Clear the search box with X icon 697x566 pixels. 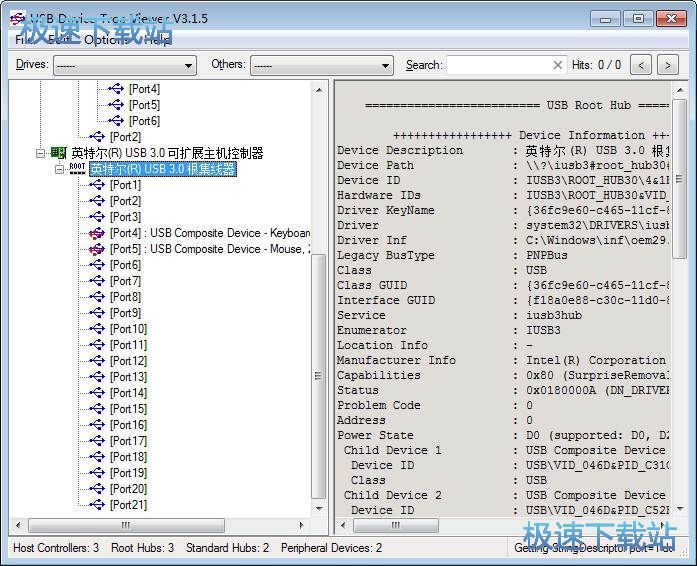point(558,65)
